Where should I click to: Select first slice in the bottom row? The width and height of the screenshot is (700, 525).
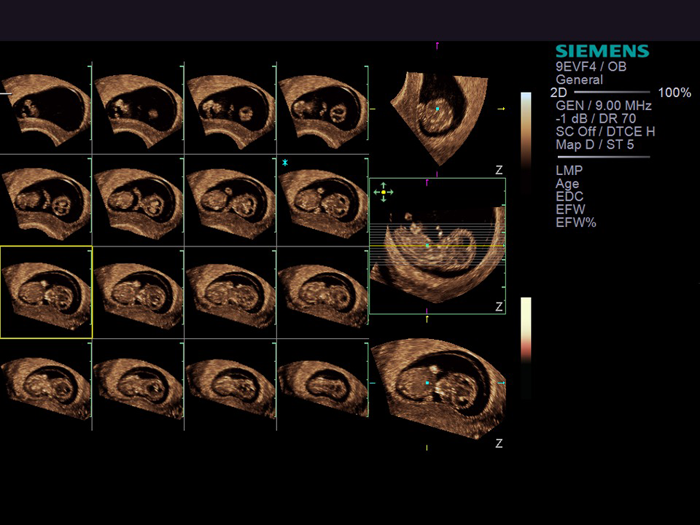46,385
